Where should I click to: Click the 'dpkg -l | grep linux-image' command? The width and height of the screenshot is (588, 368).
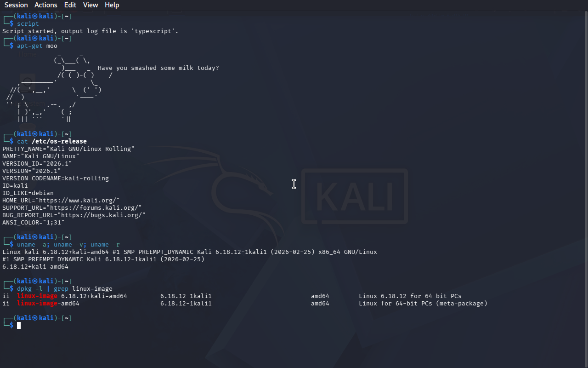[65, 289]
